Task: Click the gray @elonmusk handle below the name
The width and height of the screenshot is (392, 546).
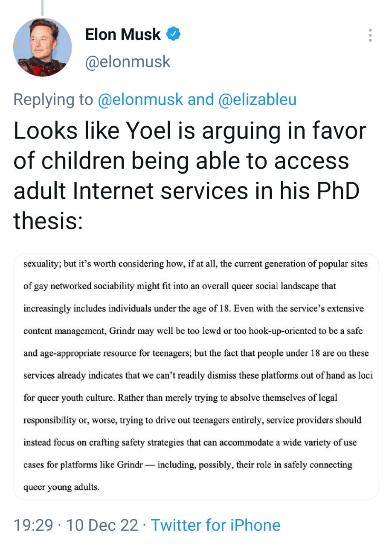Action: (x=128, y=61)
